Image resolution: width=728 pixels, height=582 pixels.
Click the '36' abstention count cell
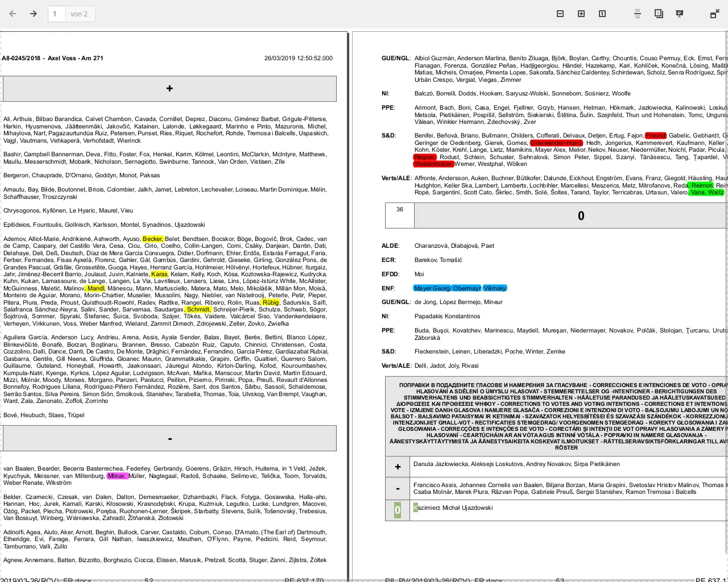tap(400, 215)
